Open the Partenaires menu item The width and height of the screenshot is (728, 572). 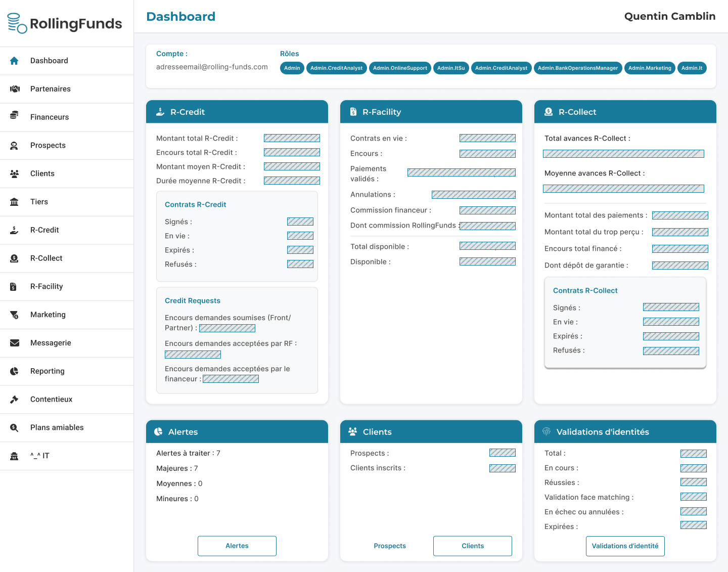[x=67, y=89]
